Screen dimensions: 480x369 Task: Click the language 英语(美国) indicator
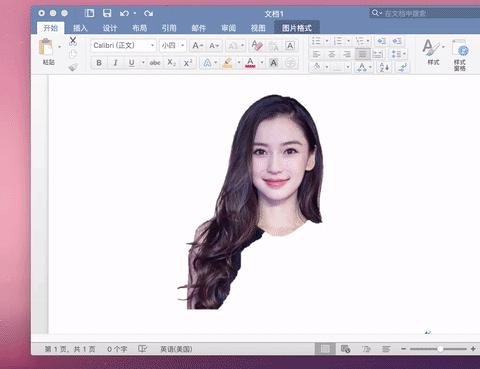tap(176, 349)
